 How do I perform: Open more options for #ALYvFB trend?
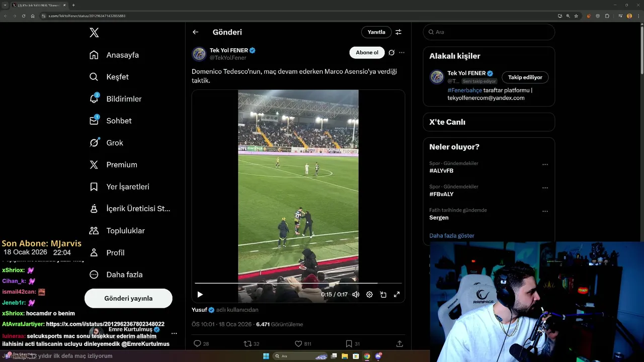tap(545, 164)
